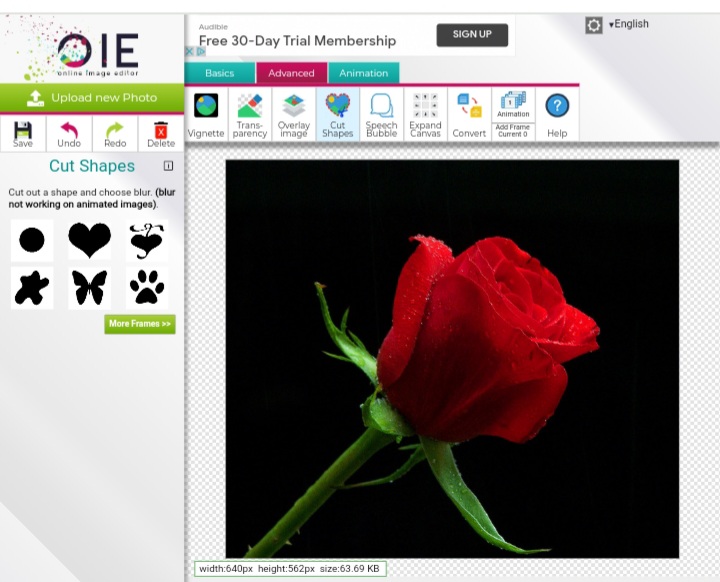Open the English language dropdown
Image resolution: width=720 pixels, height=582 pixels.
coord(630,24)
